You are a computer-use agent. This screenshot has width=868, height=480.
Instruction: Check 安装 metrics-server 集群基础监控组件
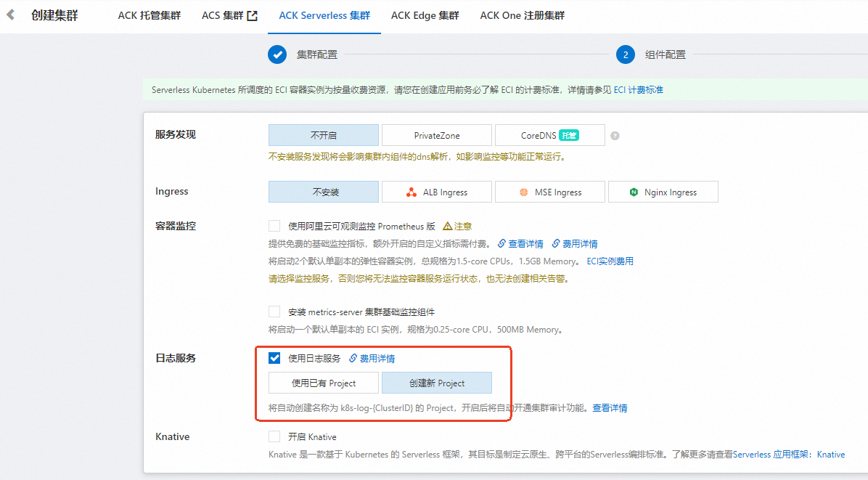274,312
